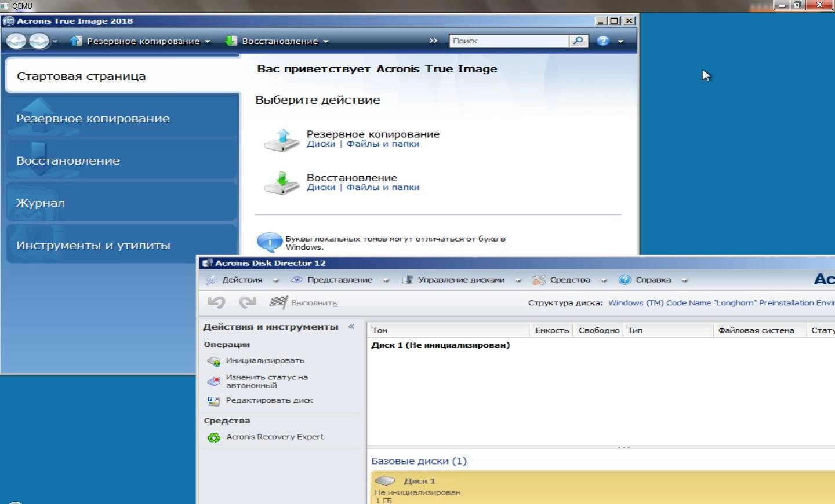
Task: Maximize the Acronis True Image window
Action: coord(615,21)
